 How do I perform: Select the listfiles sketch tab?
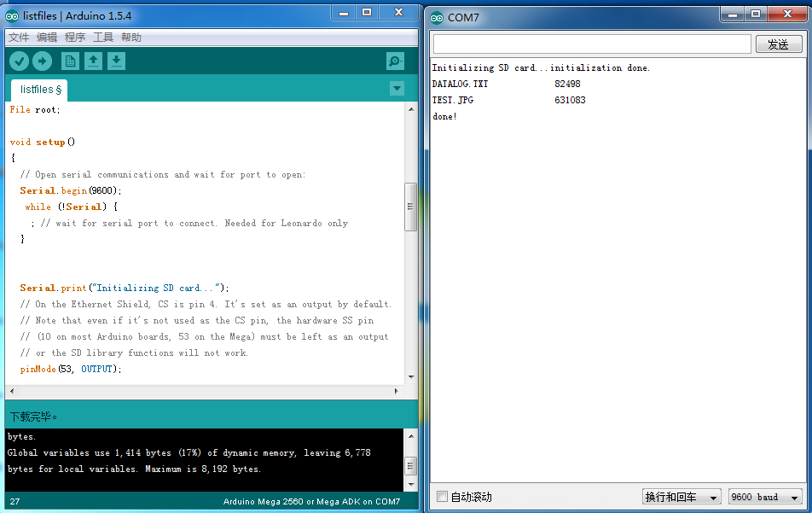point(40,90)
